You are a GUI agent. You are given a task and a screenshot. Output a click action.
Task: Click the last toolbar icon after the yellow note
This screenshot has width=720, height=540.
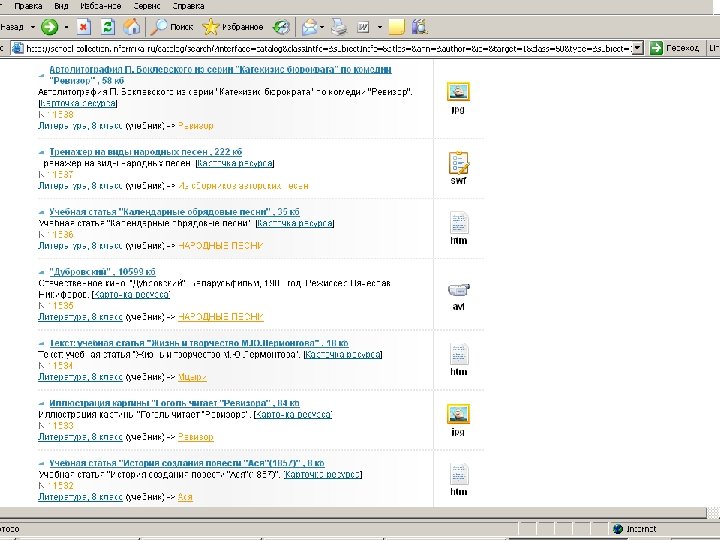(419, 27)
